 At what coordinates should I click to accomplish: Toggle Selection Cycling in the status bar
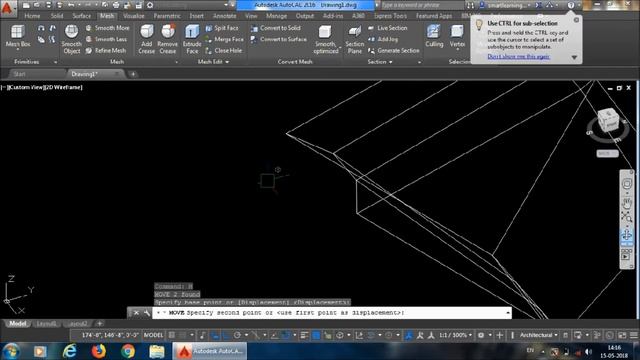click(x=327, y=336)
